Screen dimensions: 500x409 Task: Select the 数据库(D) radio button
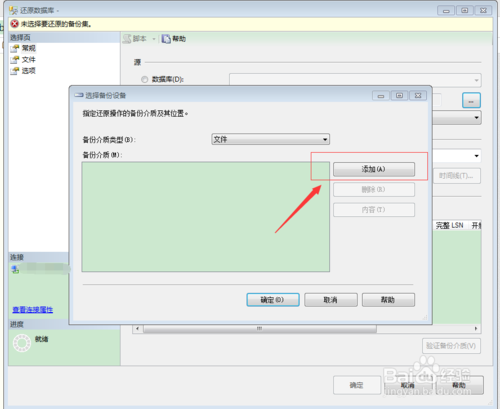[144, 79]
